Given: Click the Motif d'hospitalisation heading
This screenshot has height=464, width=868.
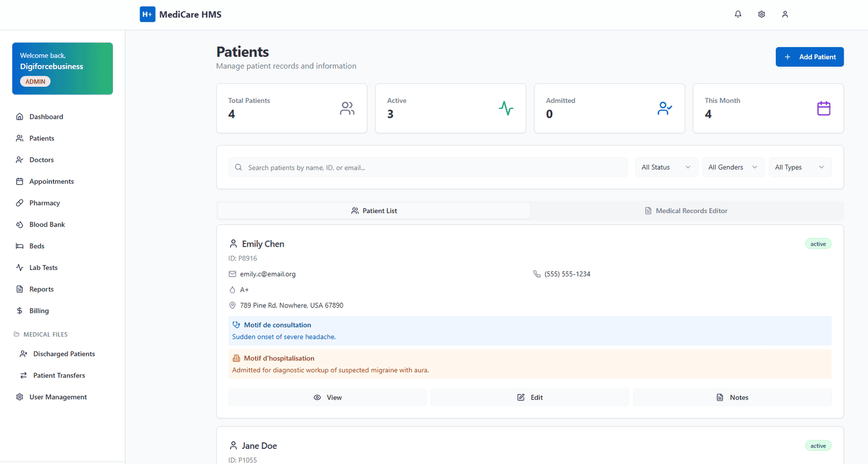Looking at the screenshot, I should click(279, 358).
